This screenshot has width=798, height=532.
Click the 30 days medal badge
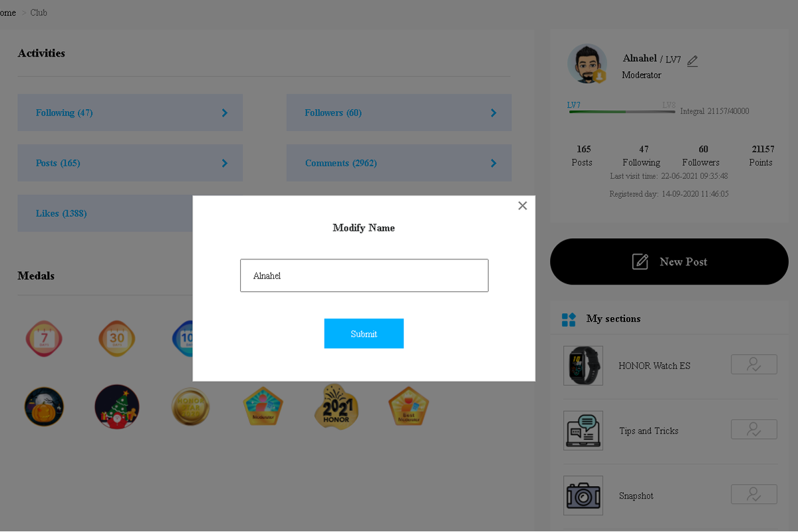click(117, 338)
